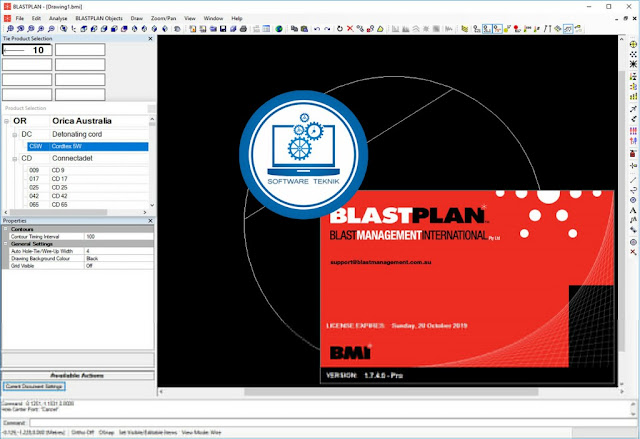Screen dimensions: 640x439
Task: Click the Paste clipboard toolbar icon
Action: click(304, 29)
